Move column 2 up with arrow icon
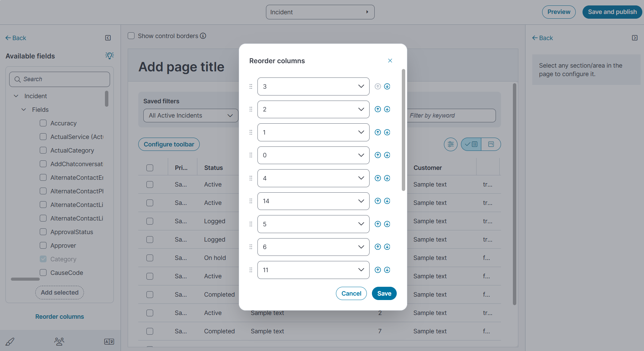Screen dimensions: 644x351 point(377,109)
